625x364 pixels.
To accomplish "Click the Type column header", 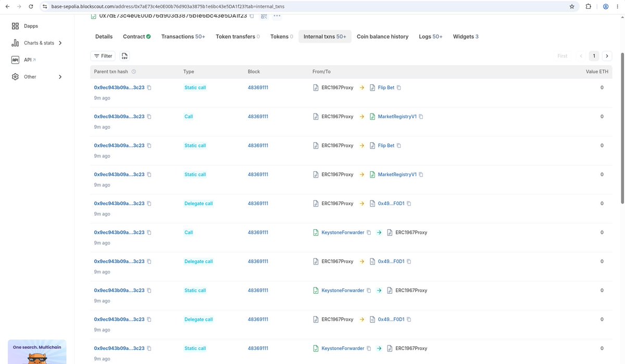I will pos(189,72).
